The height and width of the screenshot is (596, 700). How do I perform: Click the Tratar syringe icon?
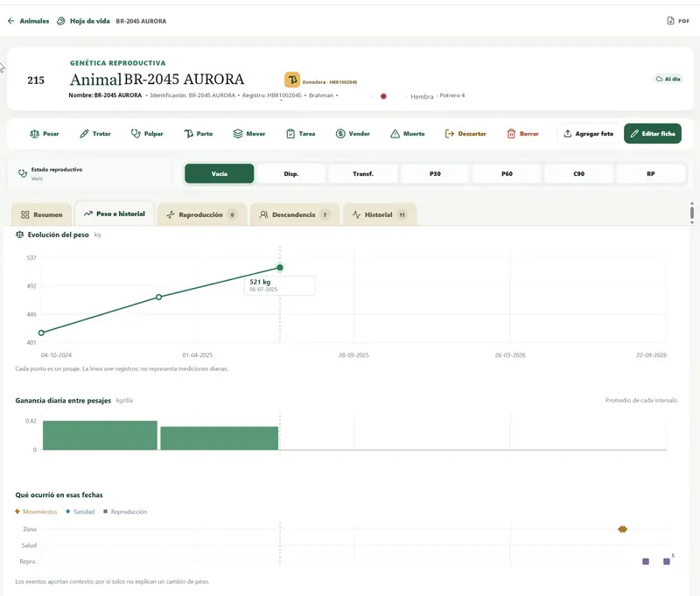click(84, 134)
